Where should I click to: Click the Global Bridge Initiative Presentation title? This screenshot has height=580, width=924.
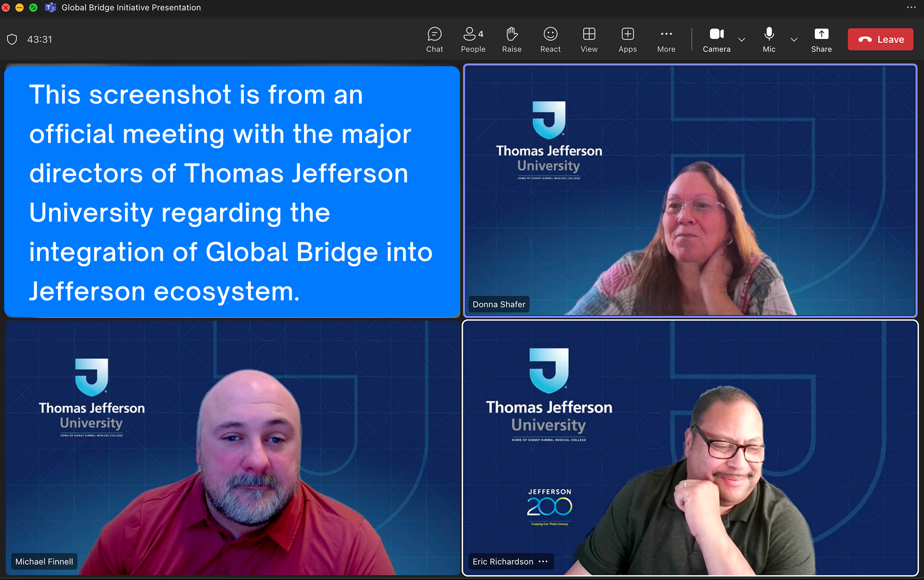coord(131,7)
